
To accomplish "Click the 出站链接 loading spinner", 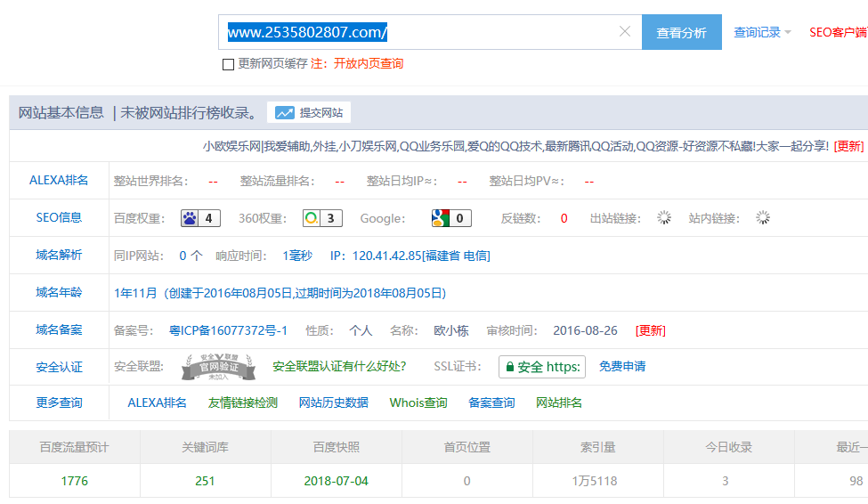I will click(664, 217).
